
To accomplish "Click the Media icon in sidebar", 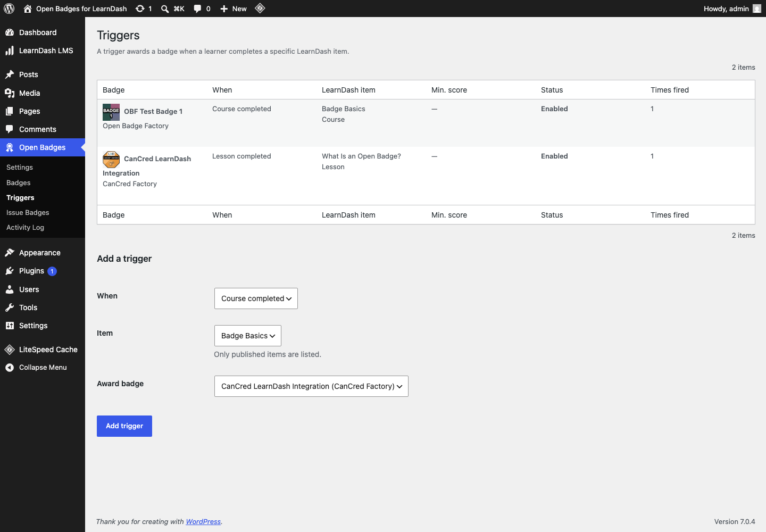I will [x=10, y=93].
